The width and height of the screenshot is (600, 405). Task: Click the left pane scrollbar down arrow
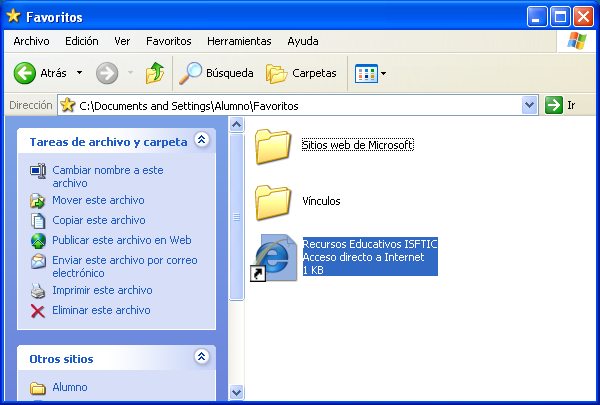[237, 392]
